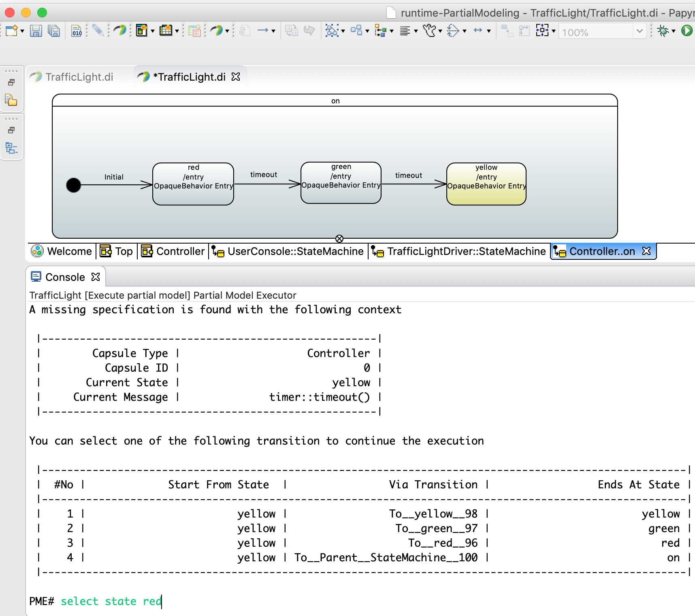Expand the new table dropdown arrow
Image resolution: width=695 pixels, height=616 pixels.
click(x=177, y=31)
